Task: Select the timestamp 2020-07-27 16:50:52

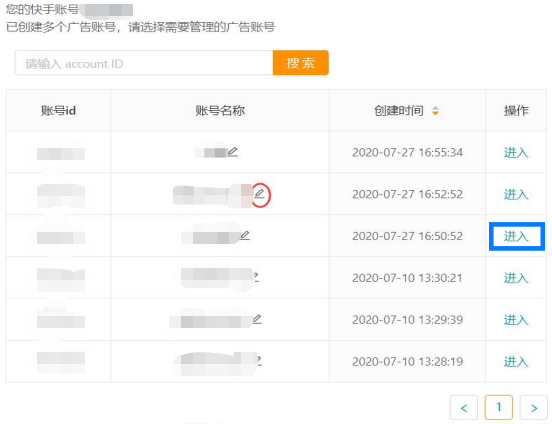Action: 407,236
